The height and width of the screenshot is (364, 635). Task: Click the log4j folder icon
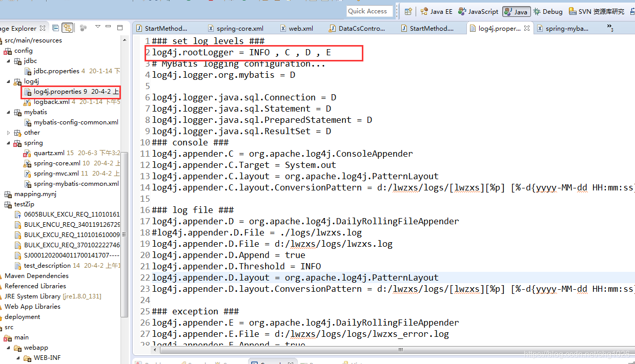(18, 81)
